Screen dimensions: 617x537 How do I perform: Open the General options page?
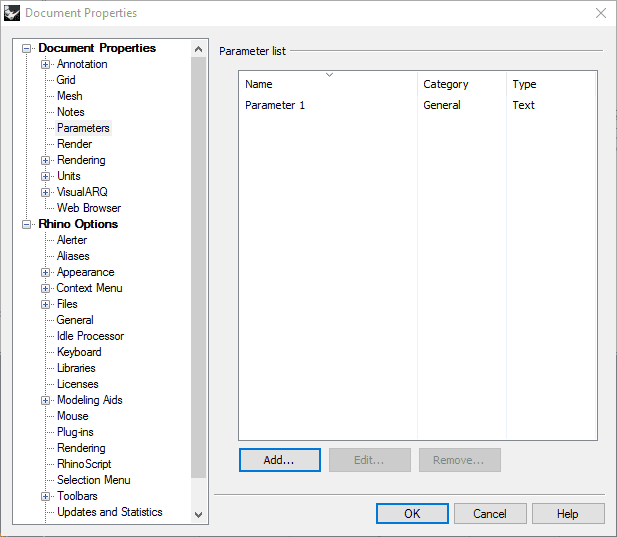(75, 320)
